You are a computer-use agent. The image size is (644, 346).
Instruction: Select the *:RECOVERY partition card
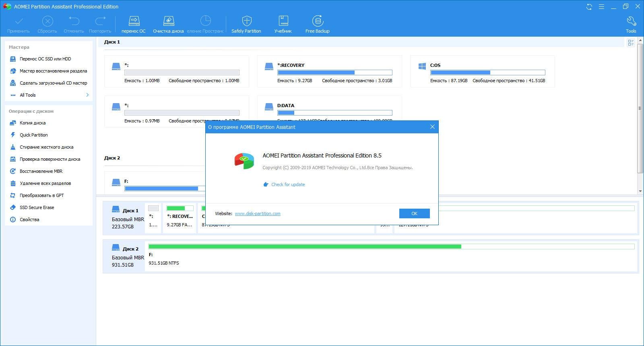pos(329,71)
